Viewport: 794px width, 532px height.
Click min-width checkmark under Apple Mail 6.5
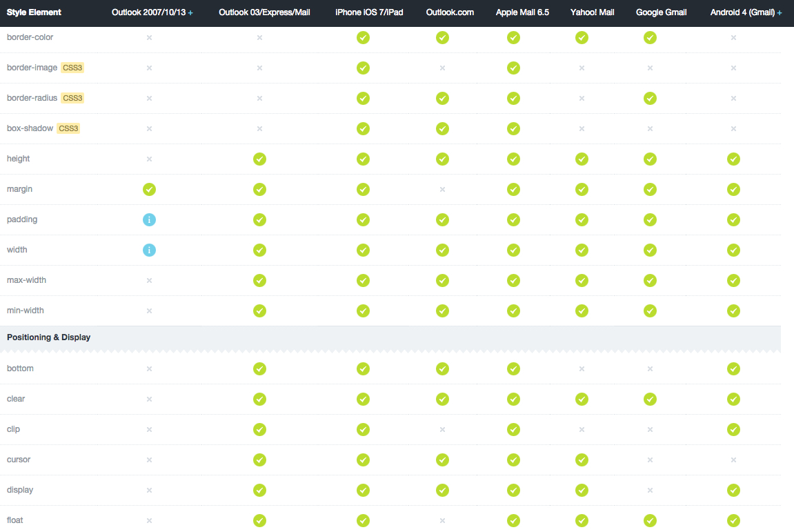click(x=513, y=311)
